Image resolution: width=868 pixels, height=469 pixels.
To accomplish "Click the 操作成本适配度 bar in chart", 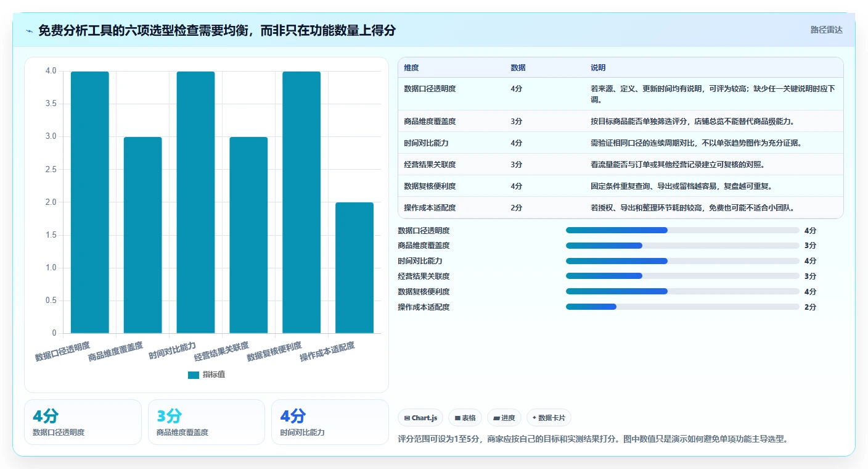I will (x=354, y=268).
